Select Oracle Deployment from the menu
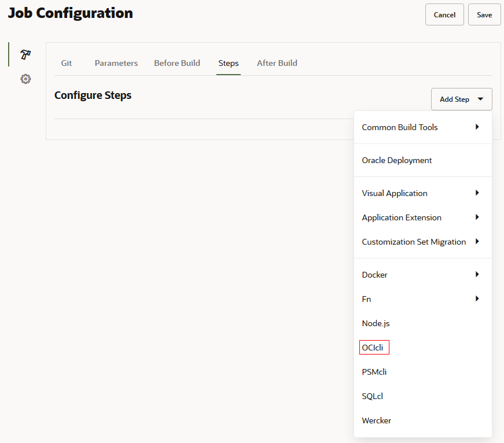The width and height of the screenshot is (504, 443). tap(396, 160)
